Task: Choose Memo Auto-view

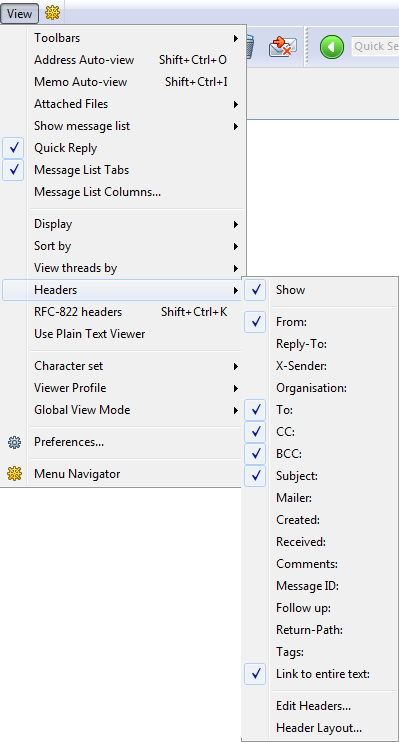Action: (123, 82)
